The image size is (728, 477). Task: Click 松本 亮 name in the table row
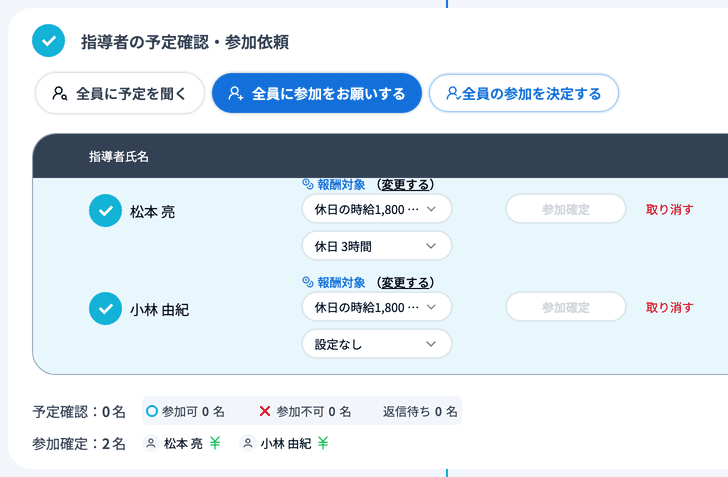(152, 212)
